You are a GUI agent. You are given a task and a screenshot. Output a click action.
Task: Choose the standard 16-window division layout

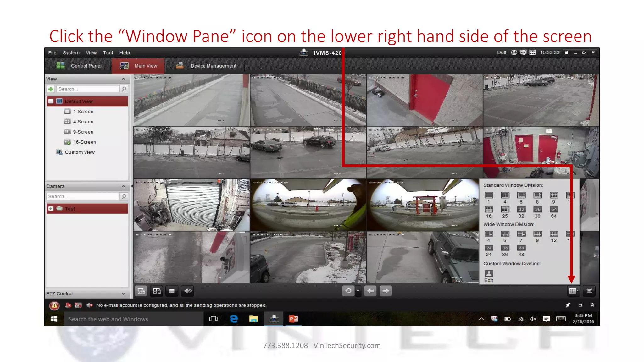(489, 209)
